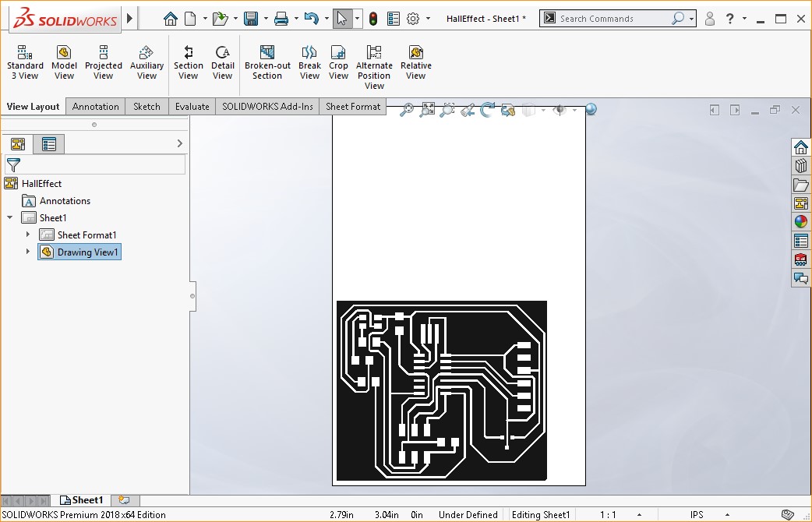Select Alternate Position View tool
Viewport: 812px width, 522px height.
pyautogui.click(x=374, y=67)
